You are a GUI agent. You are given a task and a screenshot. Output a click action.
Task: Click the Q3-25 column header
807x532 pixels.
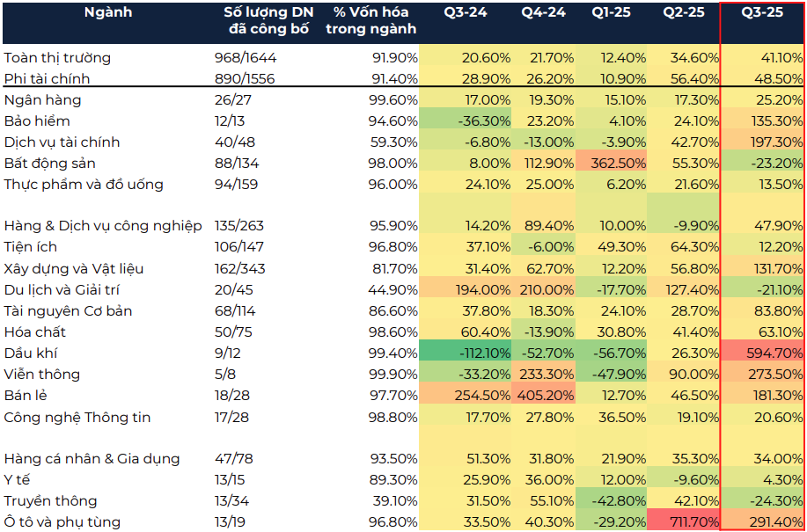(762, 12)
